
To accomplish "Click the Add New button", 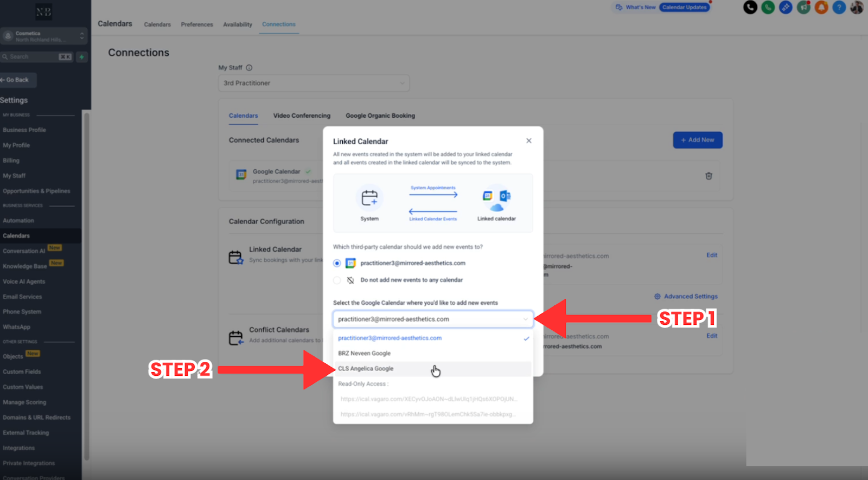I will (698, 140).
